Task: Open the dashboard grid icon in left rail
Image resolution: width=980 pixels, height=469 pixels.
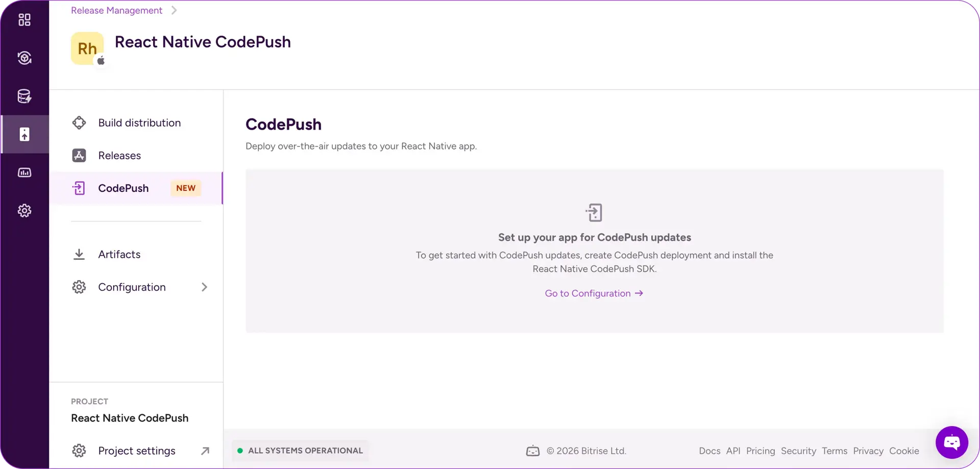Action: 24,20
